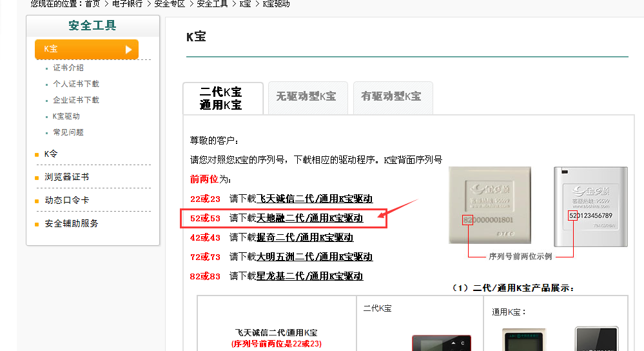This screenshot has width=644, height=351.
Task: Click the （1）二代/通用K宝产品展示 heading
Action: tap(513, 288)
